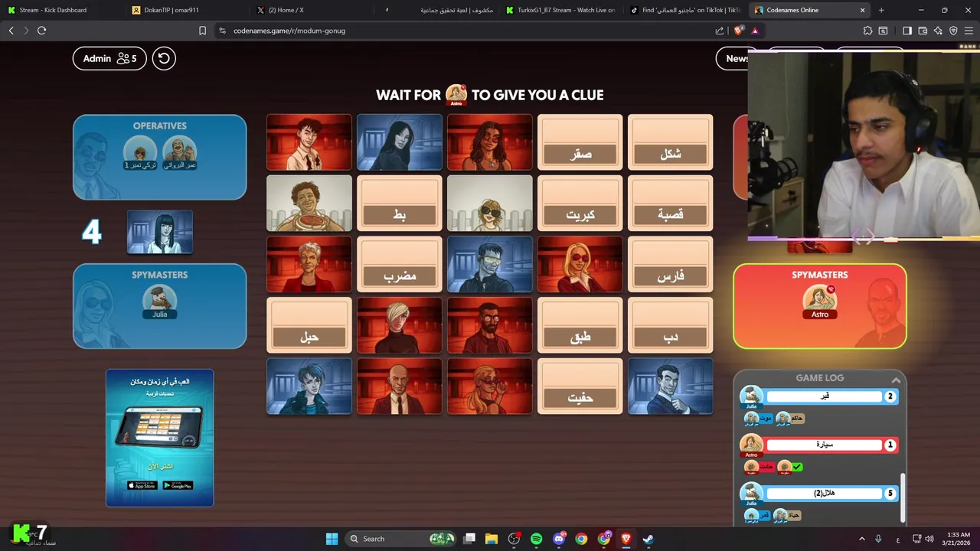
Task: Click the reset game circular arrow icon
Action: point(164,58)
